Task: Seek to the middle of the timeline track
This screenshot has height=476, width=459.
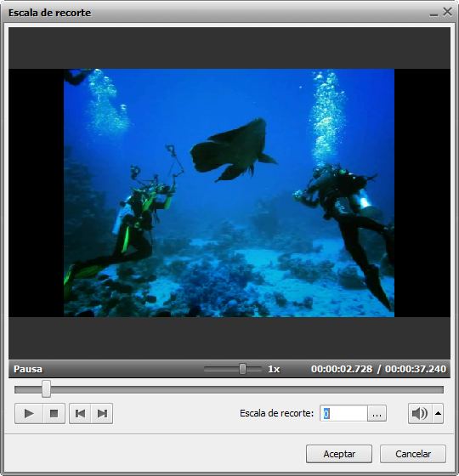Action: (x=229, y=390)
